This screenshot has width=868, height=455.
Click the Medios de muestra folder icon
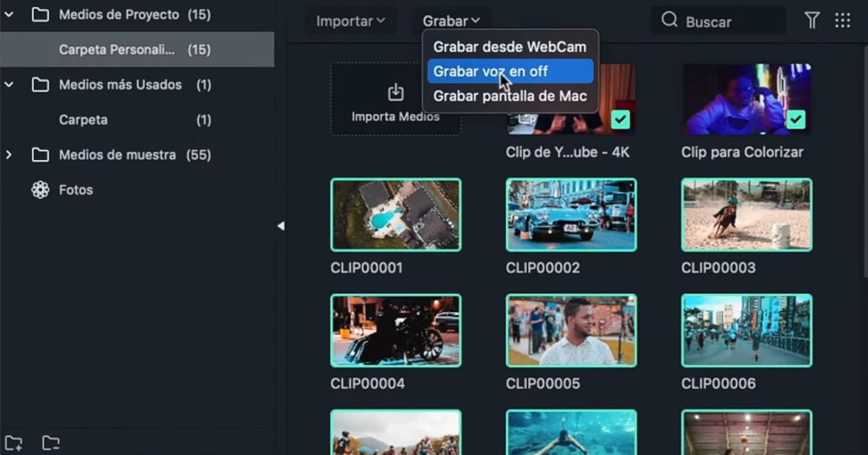(x=40, y=155)
